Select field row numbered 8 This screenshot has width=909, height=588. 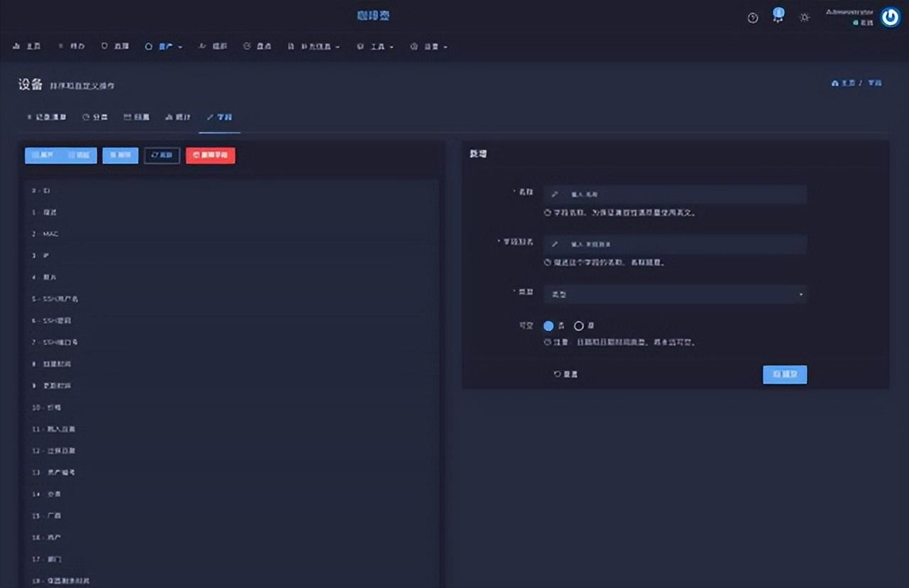click(232, 364)
